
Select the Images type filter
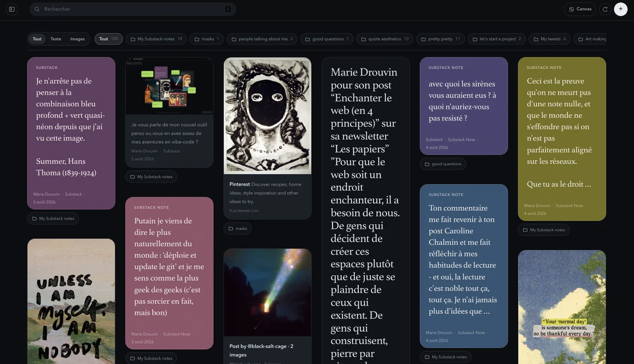[x=78, y=39]
